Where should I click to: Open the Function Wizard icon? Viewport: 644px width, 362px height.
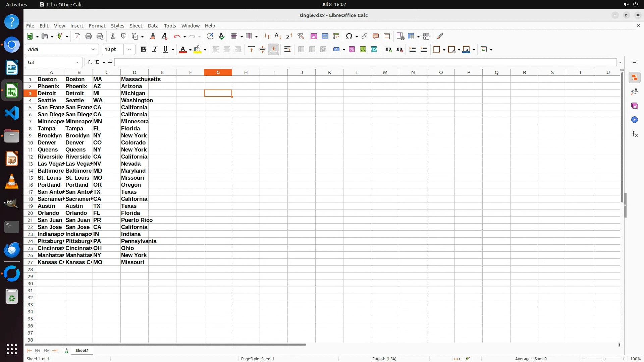90,62
